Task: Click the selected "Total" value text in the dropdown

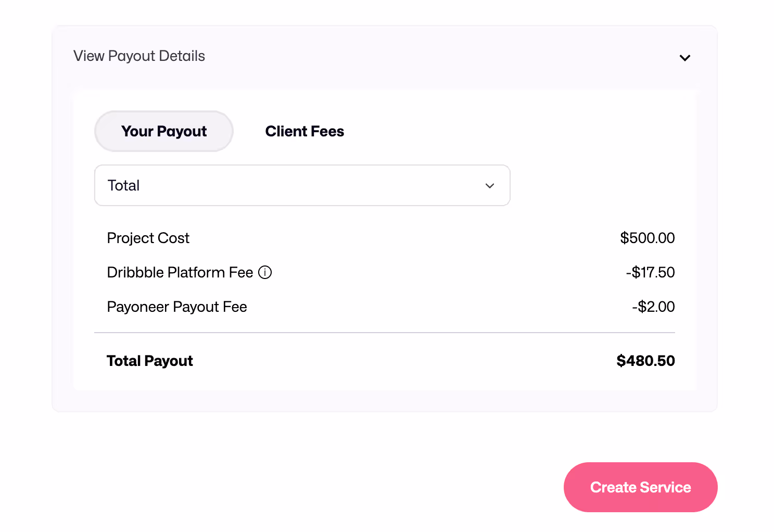Action: (x=123, y=185)
